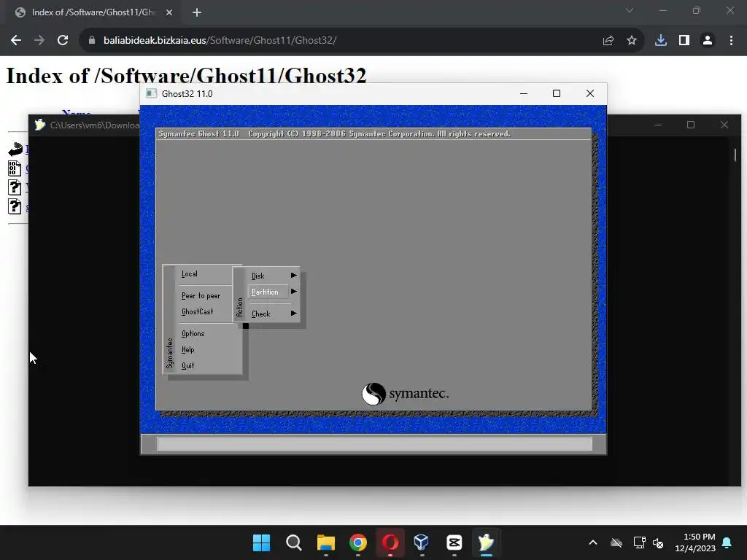Switch to Ghost32 taskbar icon
Viewport: 747px width, 560px height.
(x=486, y=542)
